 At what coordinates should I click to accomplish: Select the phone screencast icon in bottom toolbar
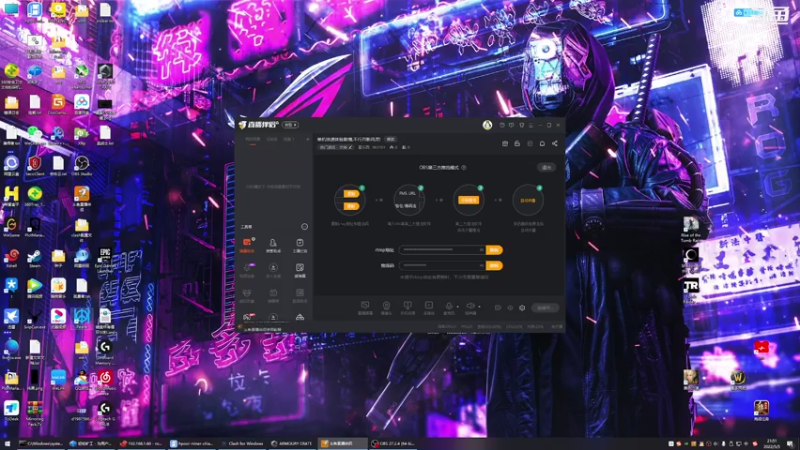(407, 306)
